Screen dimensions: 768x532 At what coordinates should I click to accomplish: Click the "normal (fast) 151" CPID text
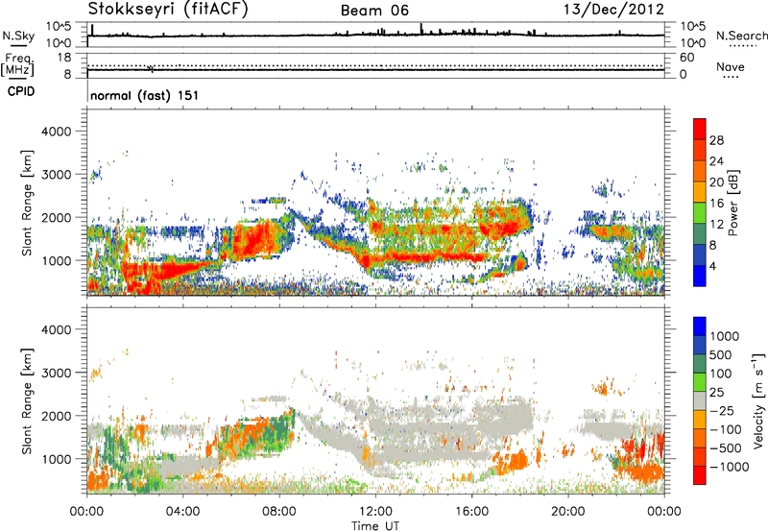coord(145,95)
